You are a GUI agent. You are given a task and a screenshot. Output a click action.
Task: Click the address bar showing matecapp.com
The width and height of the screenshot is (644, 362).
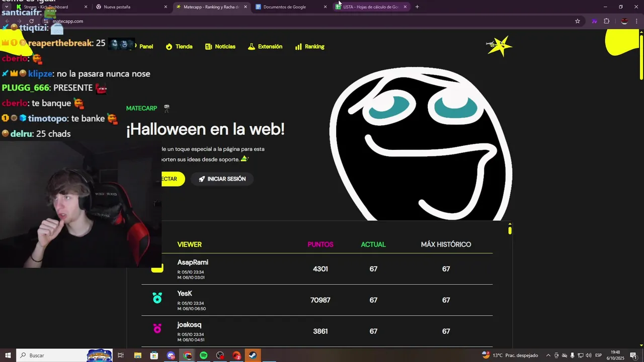point(312,21)
